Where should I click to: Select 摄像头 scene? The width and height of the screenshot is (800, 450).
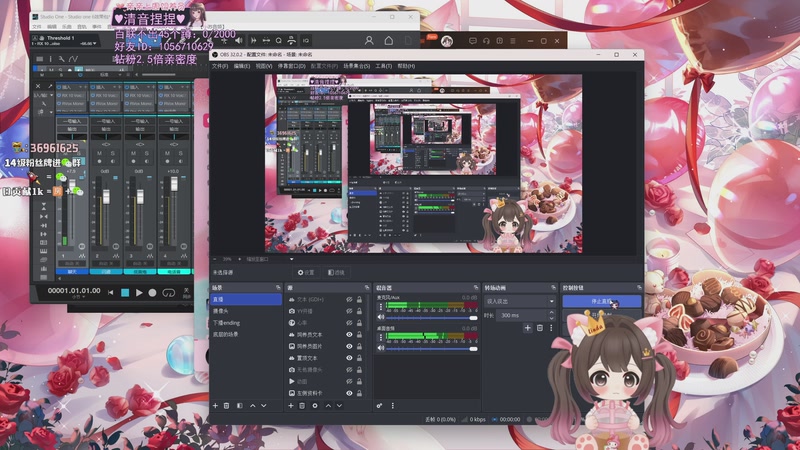point(246,311)
